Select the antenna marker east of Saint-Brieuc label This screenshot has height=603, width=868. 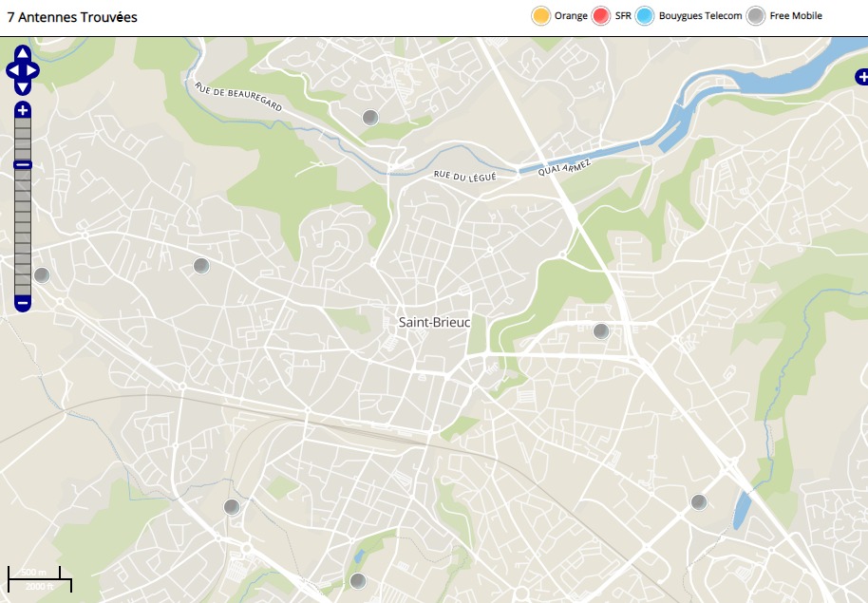click(x=600, y=331)
